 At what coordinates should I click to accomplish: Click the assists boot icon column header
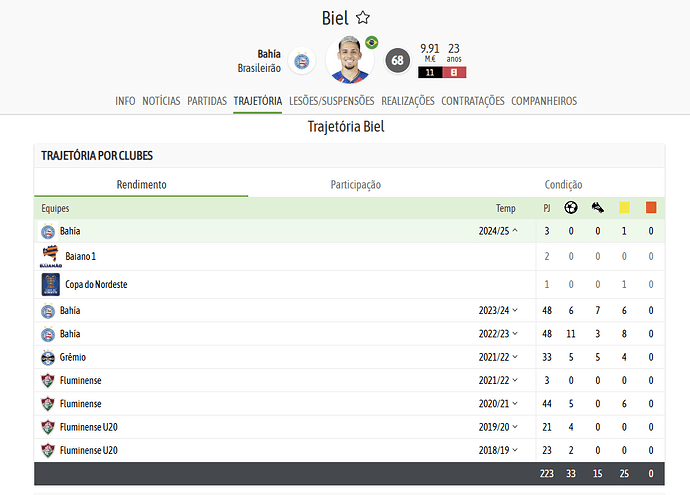(x=598, y=207)
